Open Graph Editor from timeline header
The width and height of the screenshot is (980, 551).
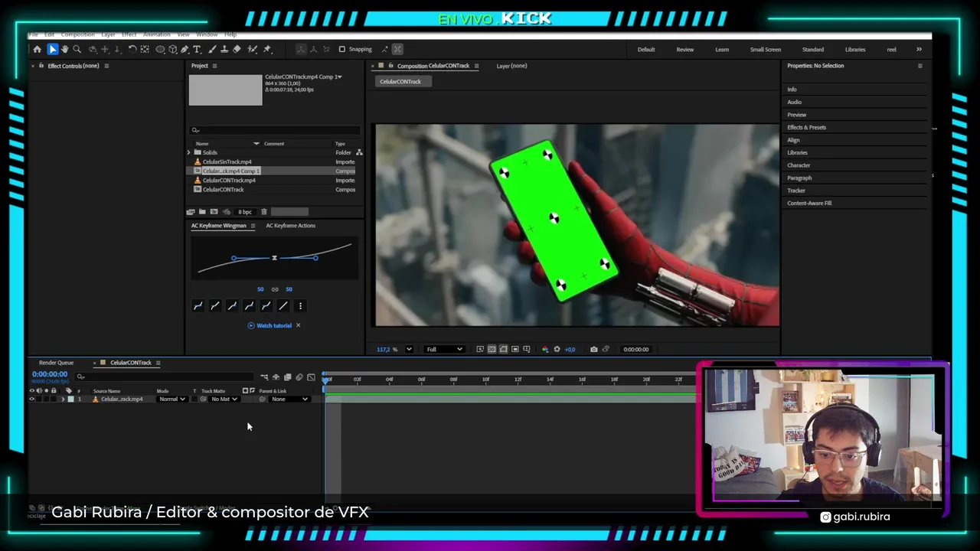(311, 377)
